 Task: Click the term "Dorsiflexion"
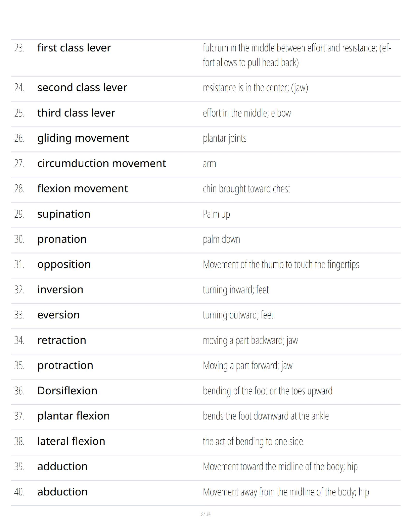[x=67, y=391]
